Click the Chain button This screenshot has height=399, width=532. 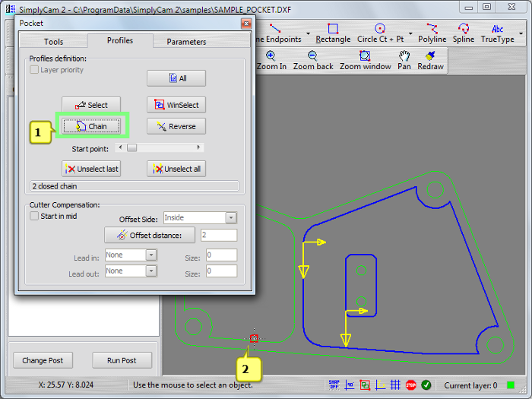coord(91,126)
